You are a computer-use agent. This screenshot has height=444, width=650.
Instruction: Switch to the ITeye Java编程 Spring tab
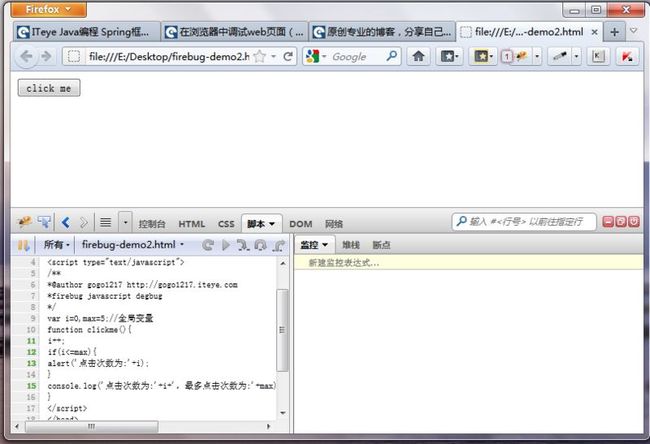point(87,32)
